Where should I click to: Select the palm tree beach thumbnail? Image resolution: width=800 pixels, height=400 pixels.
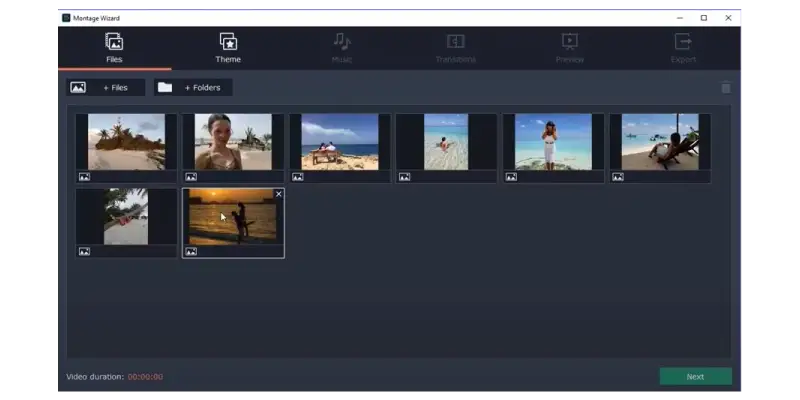126,141
